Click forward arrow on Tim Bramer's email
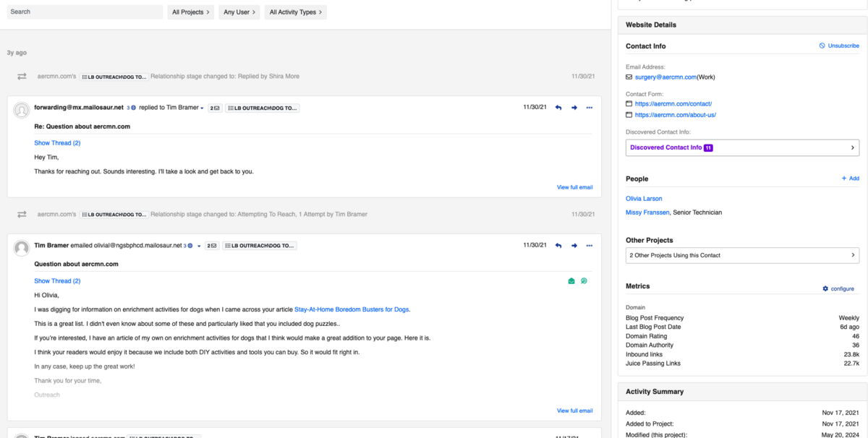The width and height of the screenshot is (868, 438). pos(574,246)
